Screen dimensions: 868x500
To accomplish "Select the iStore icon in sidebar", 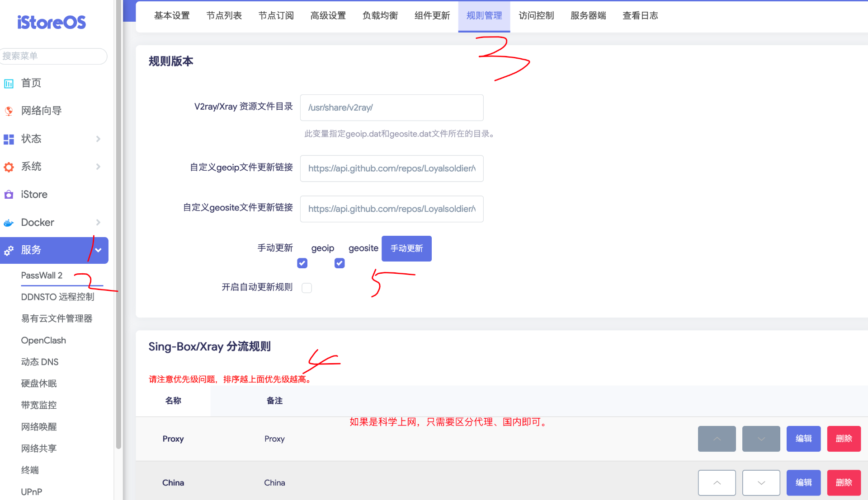I will 9,194.
